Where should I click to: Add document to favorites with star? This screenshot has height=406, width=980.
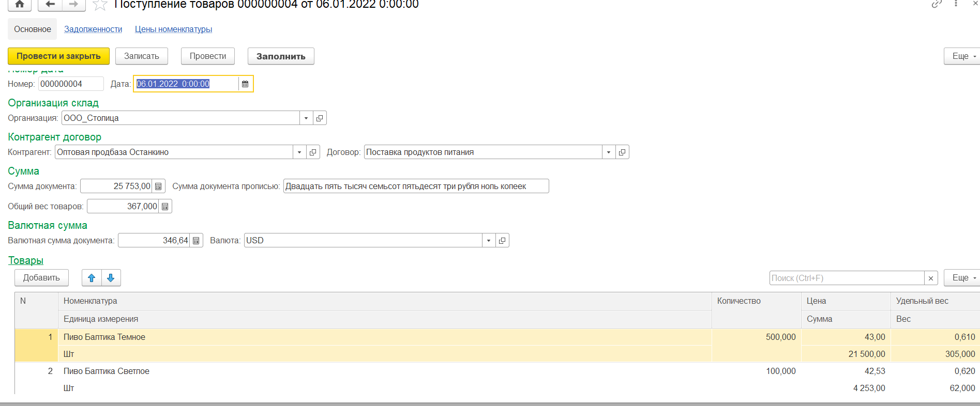pos(100,5)
